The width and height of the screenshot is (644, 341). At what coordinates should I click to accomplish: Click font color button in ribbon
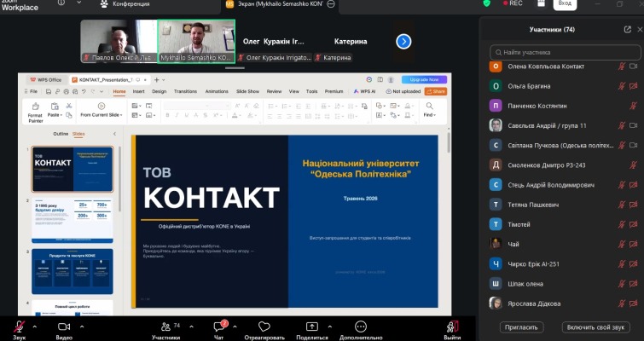point(236,116)
